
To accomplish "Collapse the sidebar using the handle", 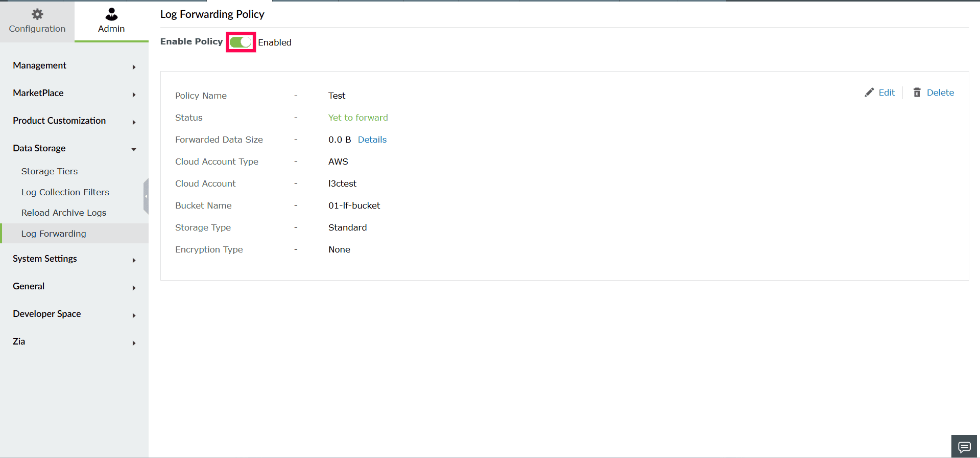I will click(146, 196).
